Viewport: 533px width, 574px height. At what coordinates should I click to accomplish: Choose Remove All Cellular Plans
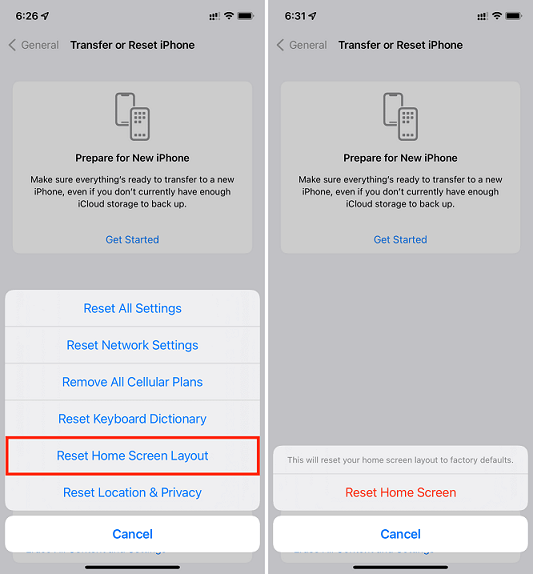pyautogui.click(x=133, y=382)
